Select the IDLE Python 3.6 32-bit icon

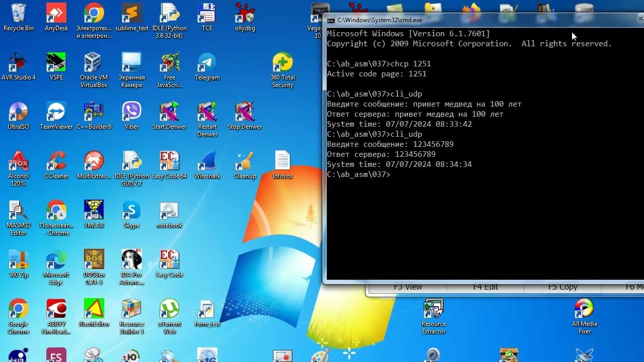[170, 21]
